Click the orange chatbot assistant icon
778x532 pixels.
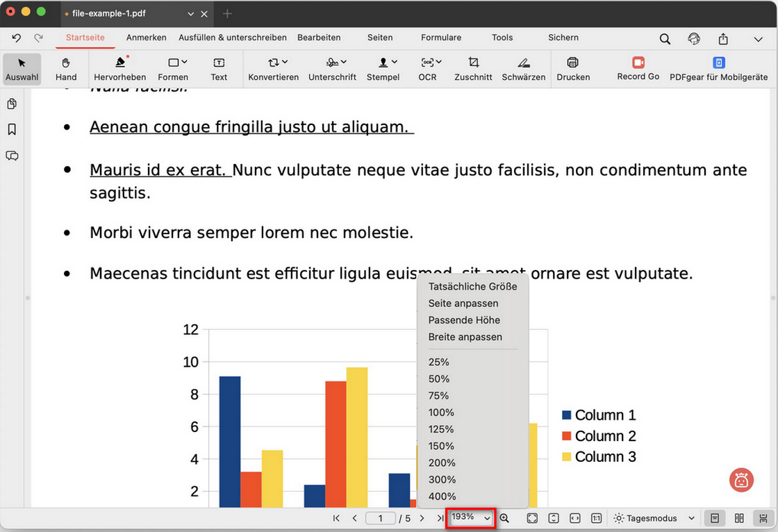(x=741, y=480)
